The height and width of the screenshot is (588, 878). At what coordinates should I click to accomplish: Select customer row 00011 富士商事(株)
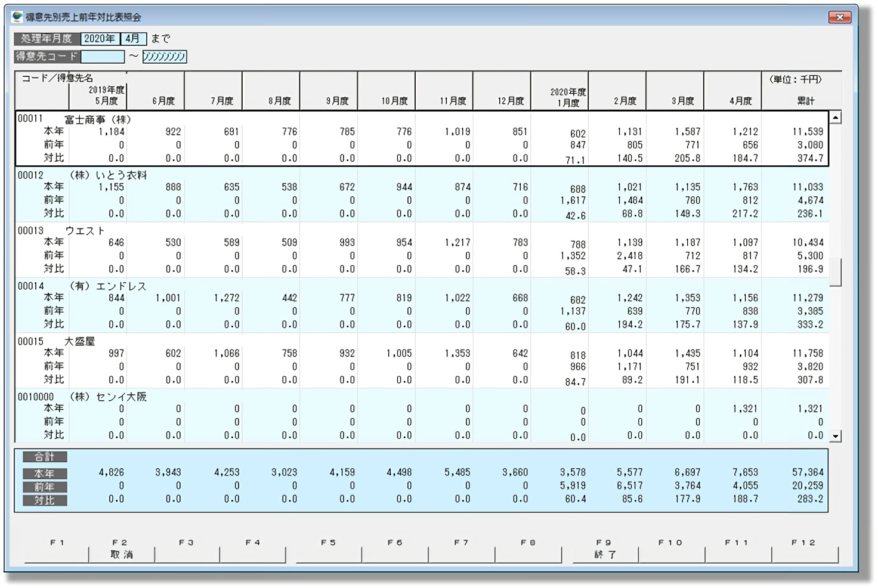[x=422, y=138]
